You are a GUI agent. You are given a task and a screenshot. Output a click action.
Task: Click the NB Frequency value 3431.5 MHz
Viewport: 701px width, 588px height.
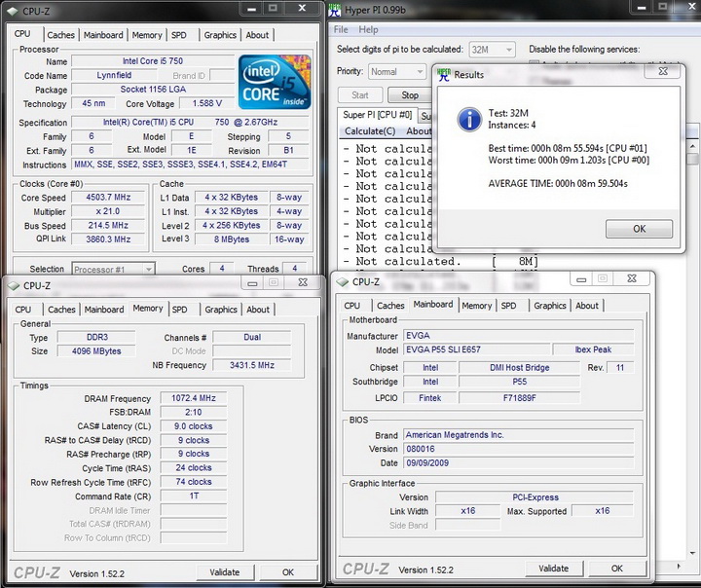(x=252, y=365)
